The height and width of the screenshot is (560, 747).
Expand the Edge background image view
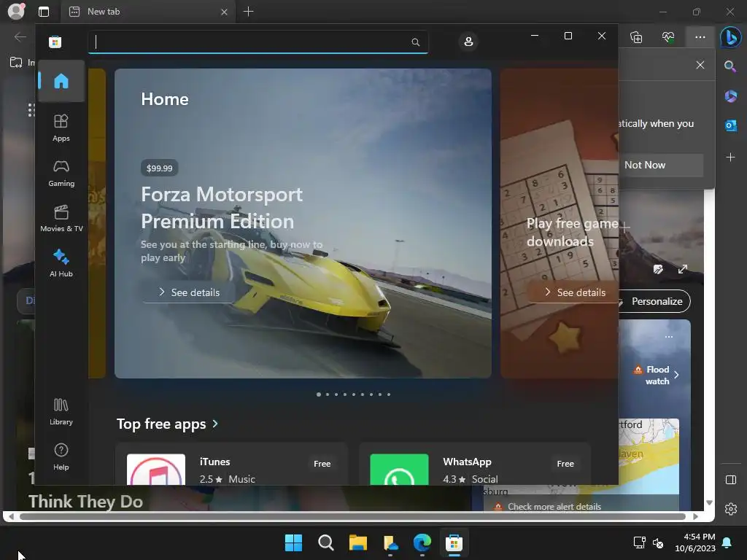683,270
